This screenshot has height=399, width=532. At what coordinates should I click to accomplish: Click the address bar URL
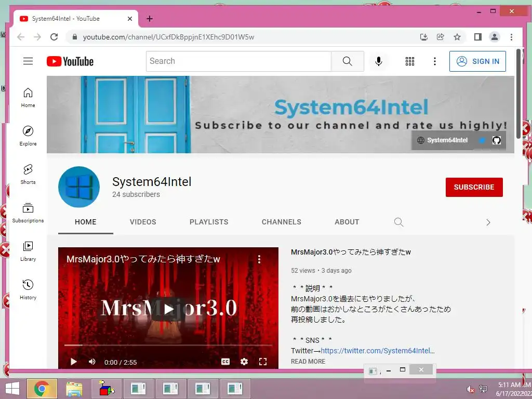tap(168, 37)
